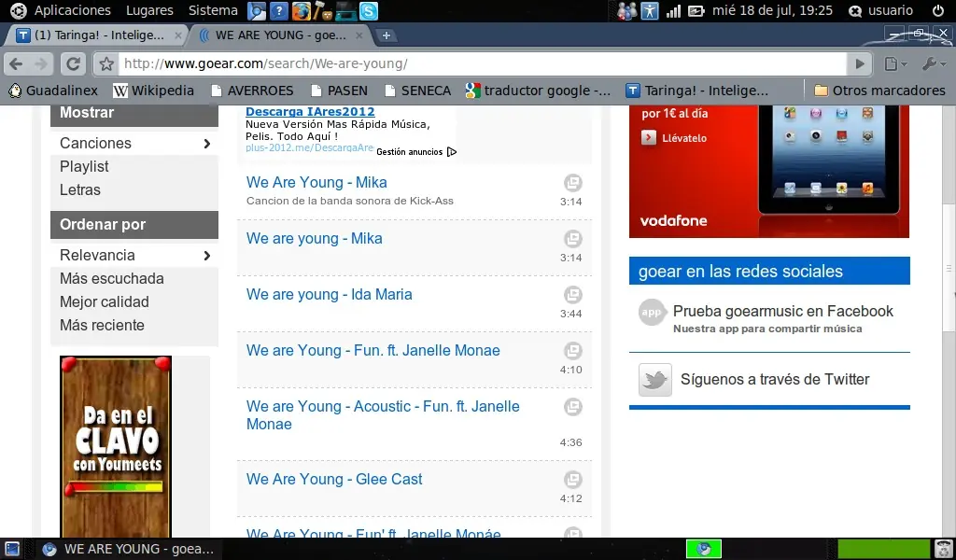Open the Guadalinex bookmark
The width and height of the screenshot is (956, 560).
point(53,91)
